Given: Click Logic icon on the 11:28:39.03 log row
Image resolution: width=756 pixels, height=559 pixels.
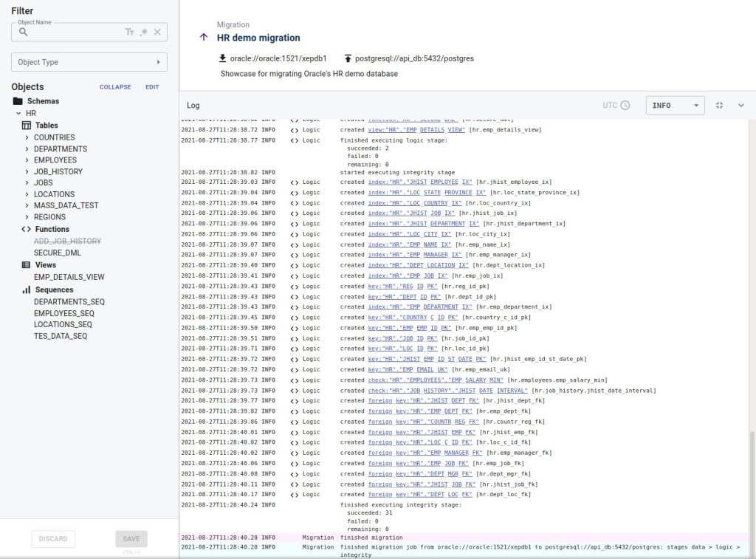Looking at the screenshot, I should (x=294, y=182).
